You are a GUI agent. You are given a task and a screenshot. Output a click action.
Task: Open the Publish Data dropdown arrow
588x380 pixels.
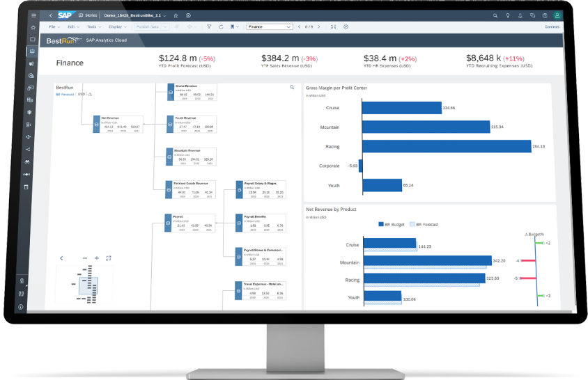(x=165, y=26)
